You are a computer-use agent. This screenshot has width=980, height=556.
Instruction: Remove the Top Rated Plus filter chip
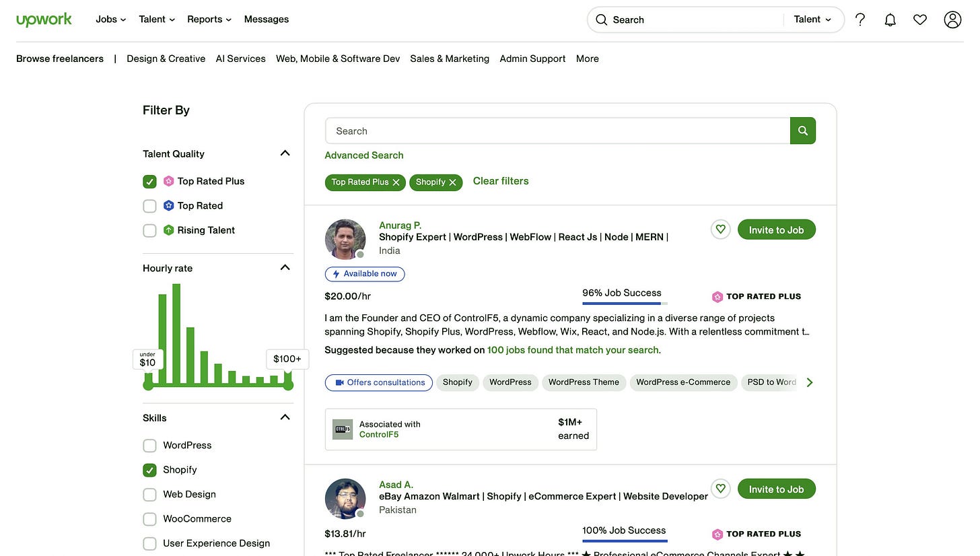coord(396,182)
